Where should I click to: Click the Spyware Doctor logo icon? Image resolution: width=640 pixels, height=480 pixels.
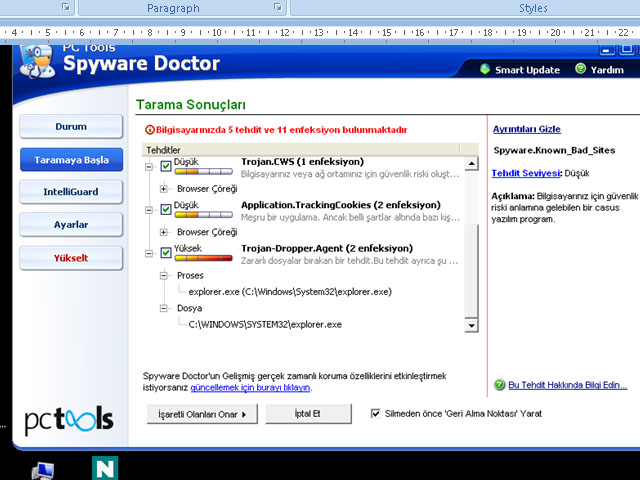(x=37, y=62)
